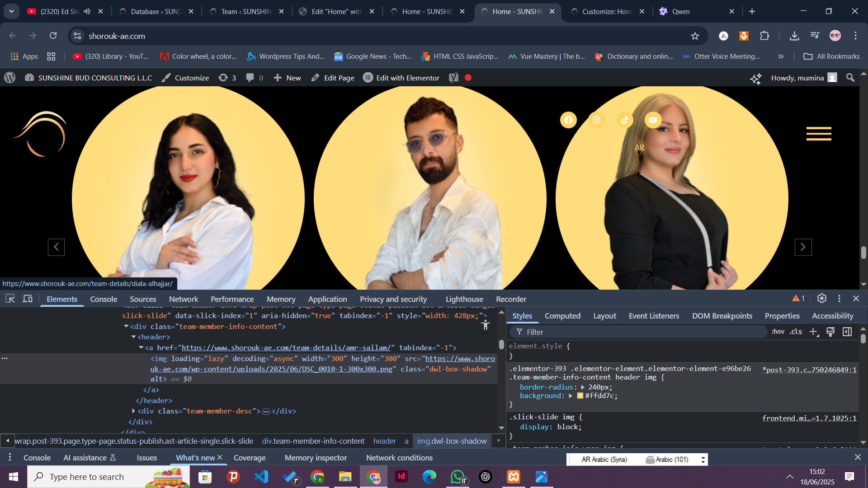Expand the border-radius shorthand property
Viewport: 868px width, 488px height.
(582, 387)
